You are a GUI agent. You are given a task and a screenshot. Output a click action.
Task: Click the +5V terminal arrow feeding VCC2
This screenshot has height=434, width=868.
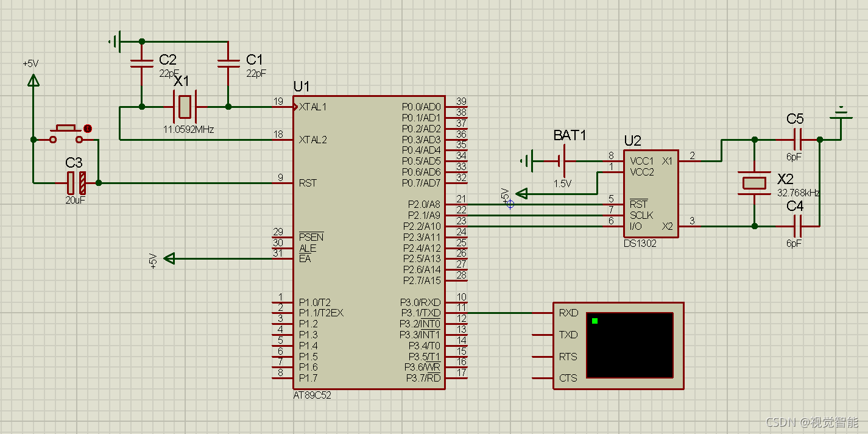521,194
